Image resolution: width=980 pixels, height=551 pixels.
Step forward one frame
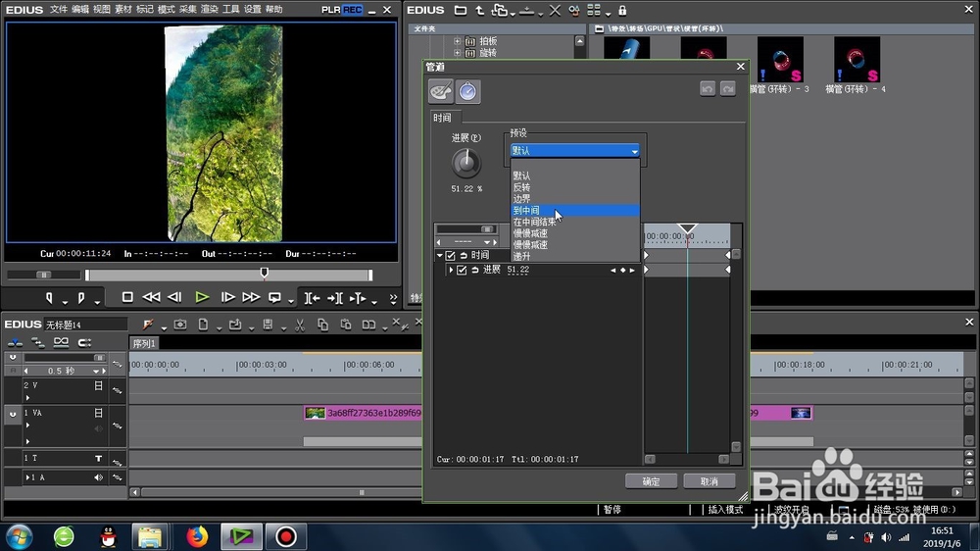tap(227, 298)
